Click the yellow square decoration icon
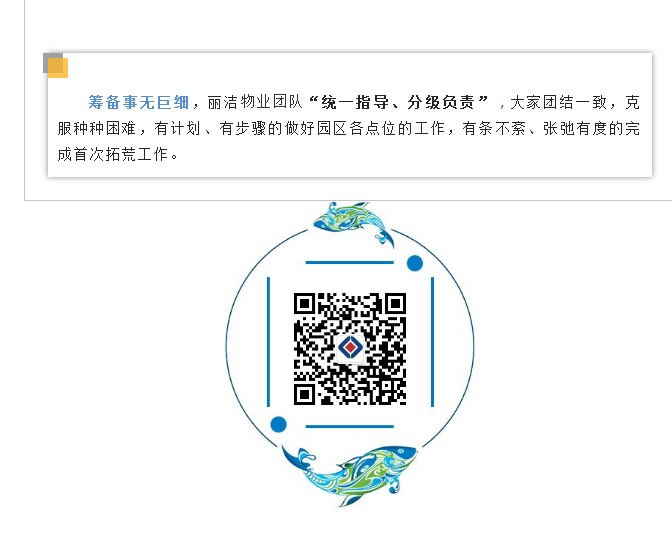 point(58,68)
